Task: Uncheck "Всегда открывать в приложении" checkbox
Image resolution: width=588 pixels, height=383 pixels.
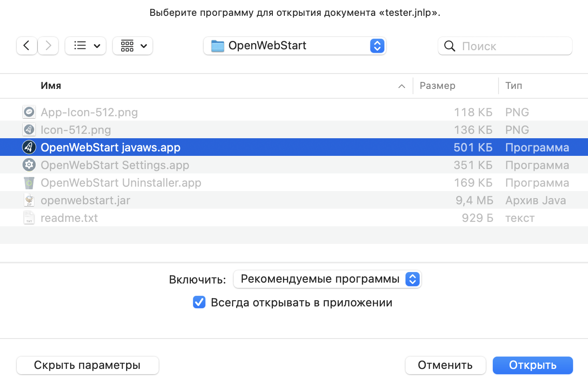Action: click(199, 302)
